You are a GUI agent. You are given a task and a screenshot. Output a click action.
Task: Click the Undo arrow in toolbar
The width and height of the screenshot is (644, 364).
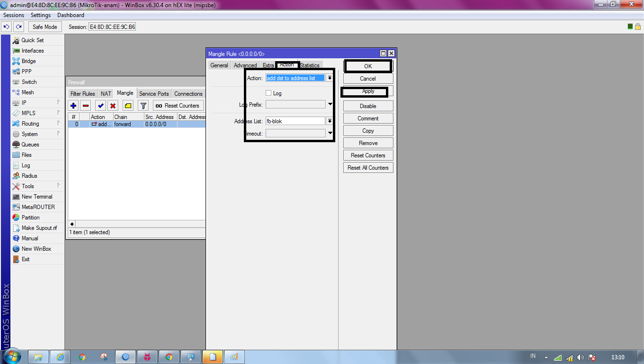(x=7, y=27)
